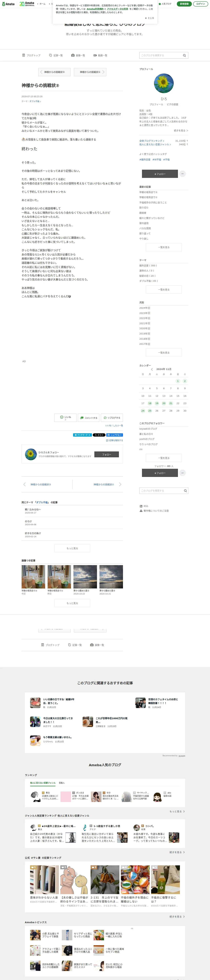Switch to the 芸能人 ranking tab

pos(62,783)
